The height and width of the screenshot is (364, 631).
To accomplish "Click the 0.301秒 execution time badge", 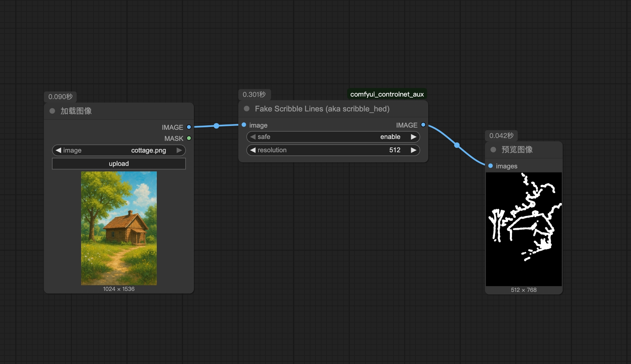I will point(254,94).
